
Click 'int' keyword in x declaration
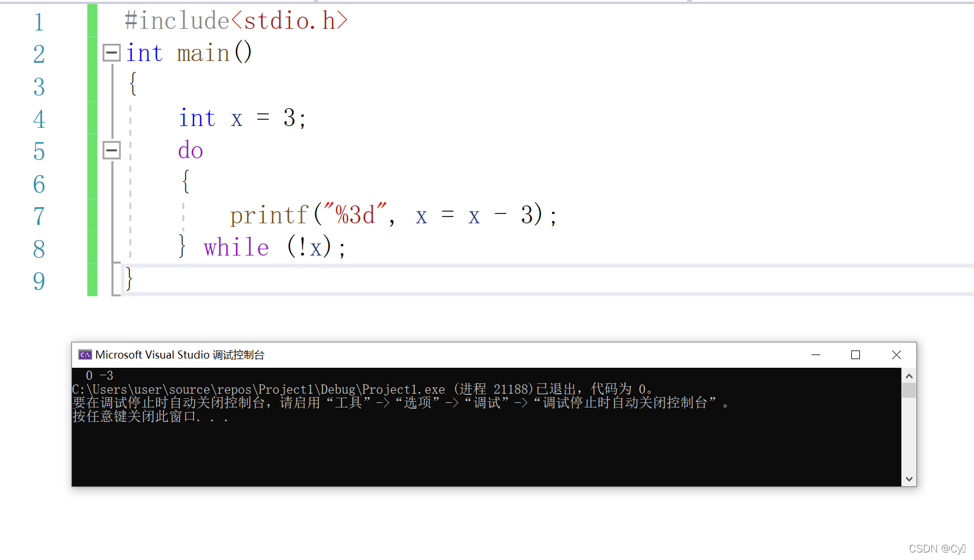tap(197, 118)
